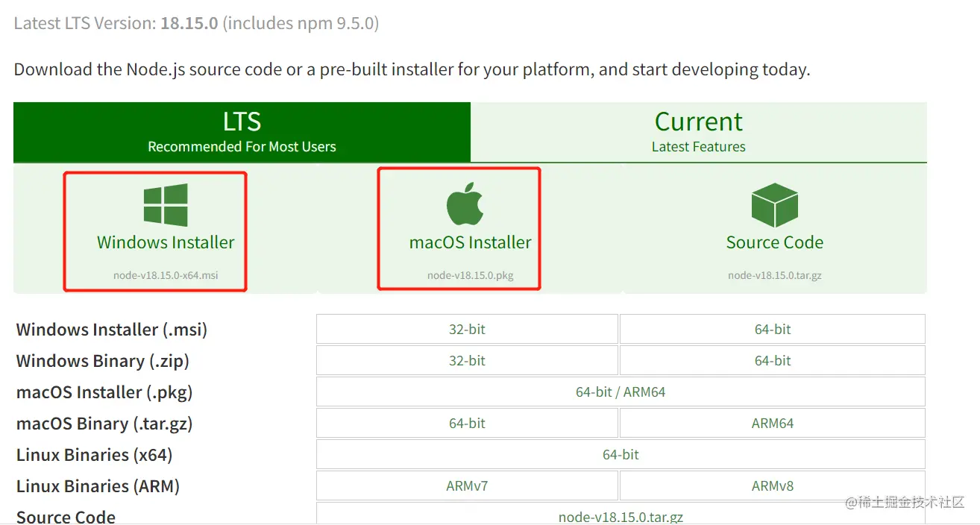
Task: Select 64-bit Windows Binary (.zip)
Action: [x=773, y=360]
